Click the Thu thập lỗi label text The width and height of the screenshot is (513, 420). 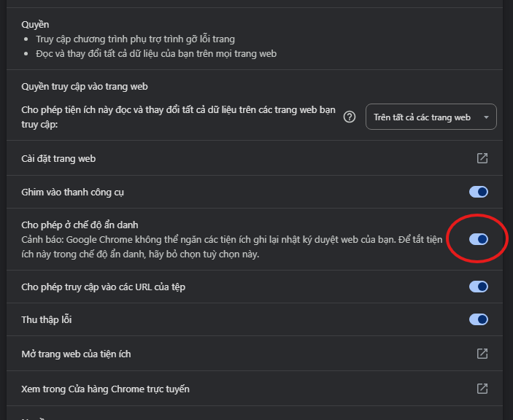[x=47, y=319]
